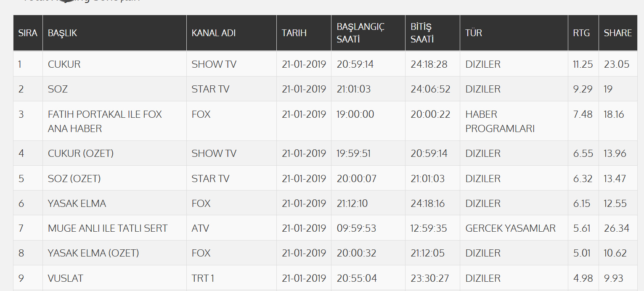The height and width of the screenshot is (291, 644).
Task: Click the BAŞLIK column header
Action: pyautogui.click(x=63, y=33)
